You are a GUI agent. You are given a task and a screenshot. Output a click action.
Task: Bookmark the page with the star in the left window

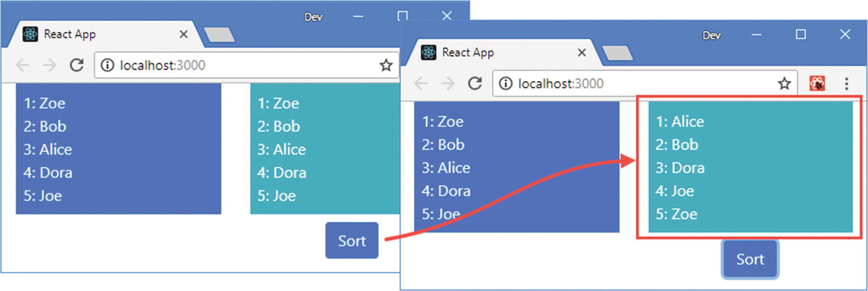pyautogui.click(x=386, y=65)
